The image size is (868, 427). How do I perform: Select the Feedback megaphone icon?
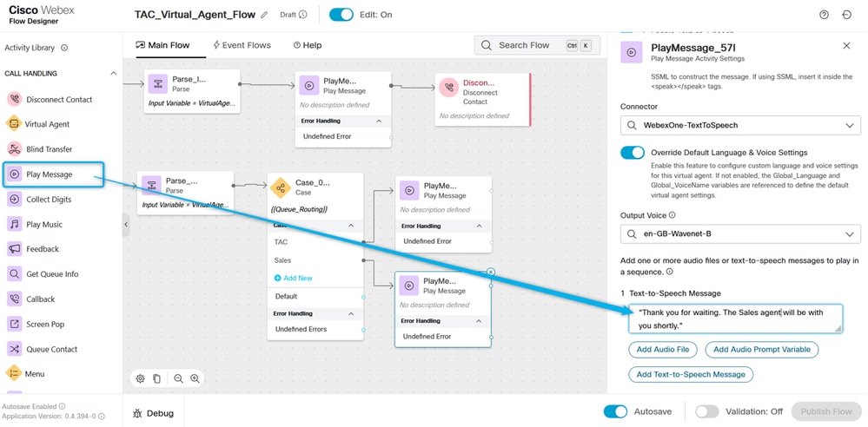(15, 249)
